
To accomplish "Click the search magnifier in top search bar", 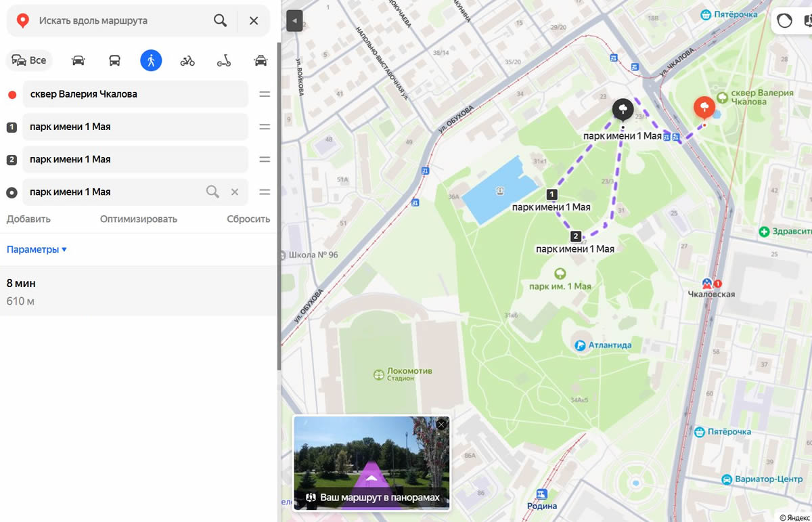I will [x=220, y=20].
